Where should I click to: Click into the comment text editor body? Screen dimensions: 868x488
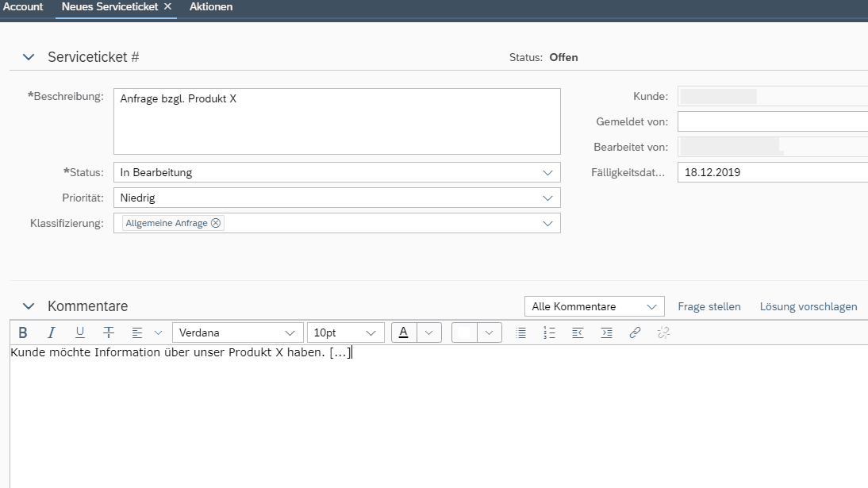(x=439, y=417)
